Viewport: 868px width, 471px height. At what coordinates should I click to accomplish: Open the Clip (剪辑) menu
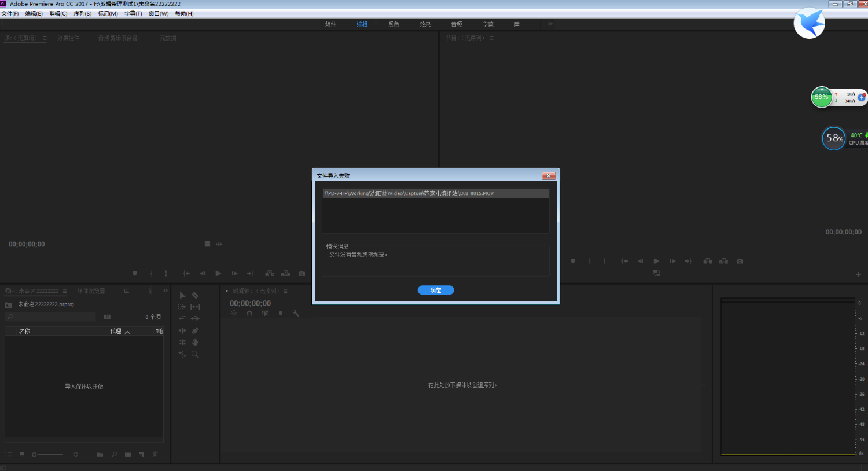pyautogui.click(x=58, y=13)
